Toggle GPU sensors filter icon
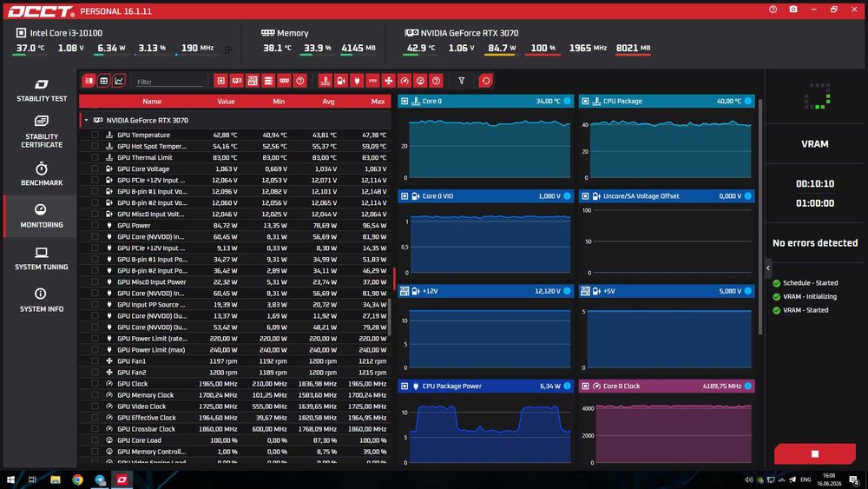The image size is (868, 489). (236, 81)
